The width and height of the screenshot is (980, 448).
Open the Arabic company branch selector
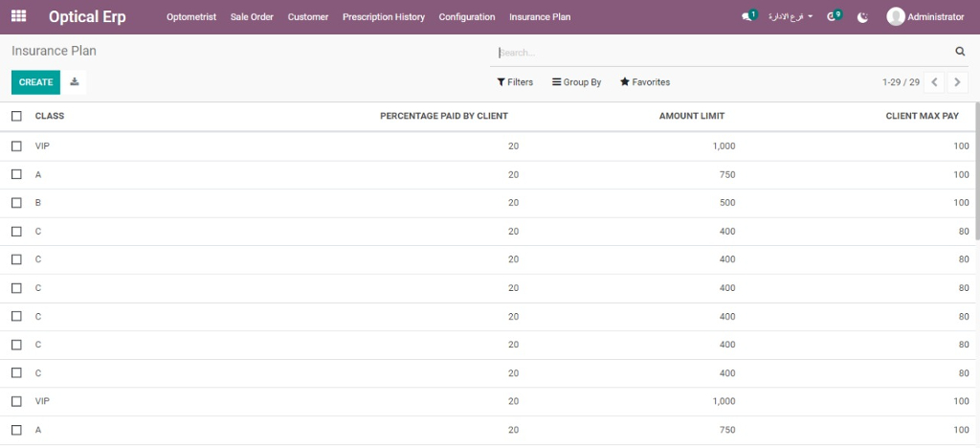(791, 17)
